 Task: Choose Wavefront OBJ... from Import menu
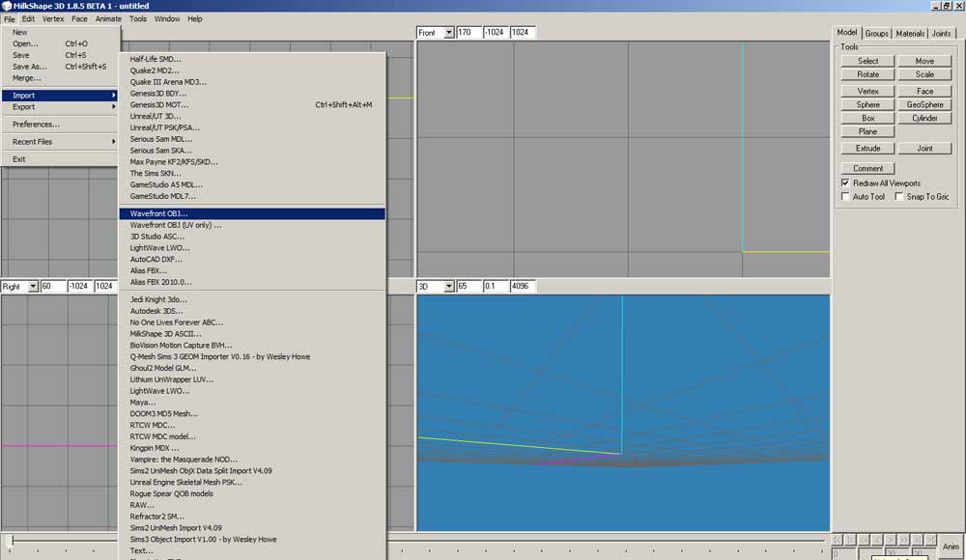coord(159,213)
